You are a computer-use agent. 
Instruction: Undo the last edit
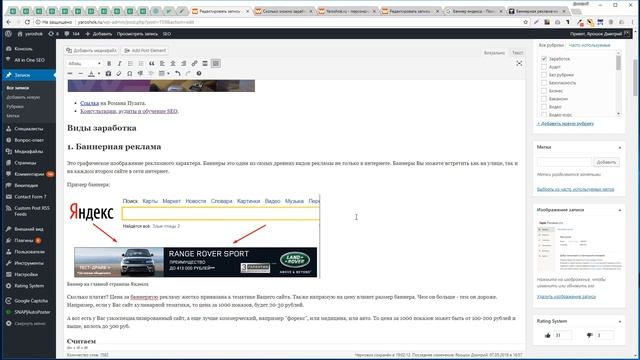[178, 73]
